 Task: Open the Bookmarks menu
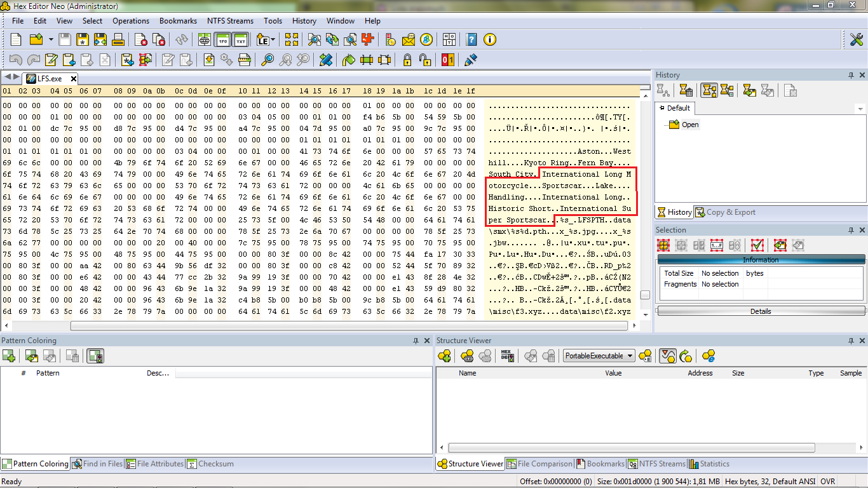[178, 21]
